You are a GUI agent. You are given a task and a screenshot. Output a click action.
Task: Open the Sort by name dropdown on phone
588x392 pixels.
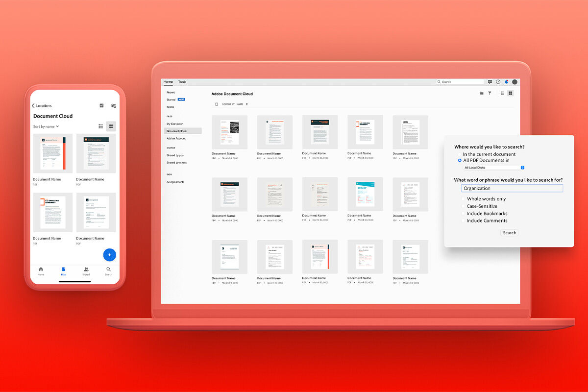tap(46, 126)
